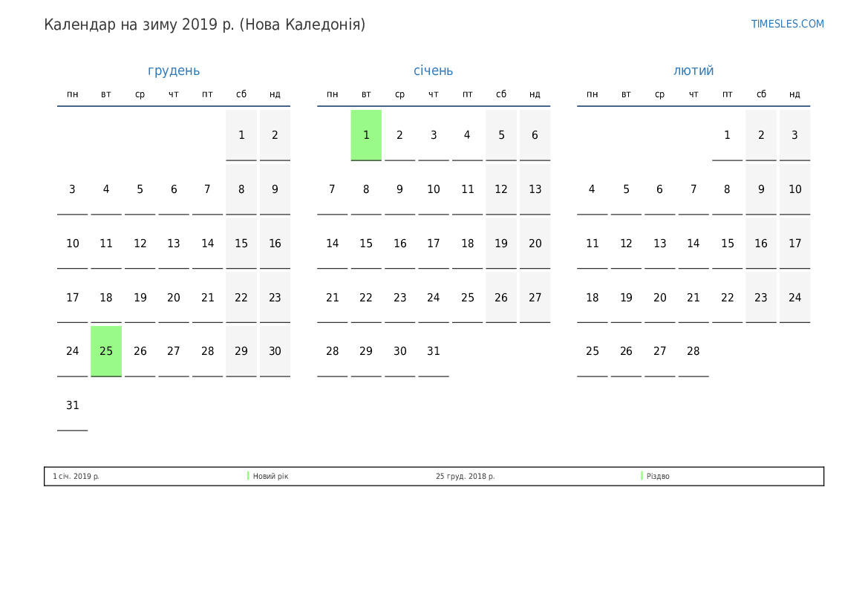
Task: Select February 7 in лютий
Action: tap(694, 189)
